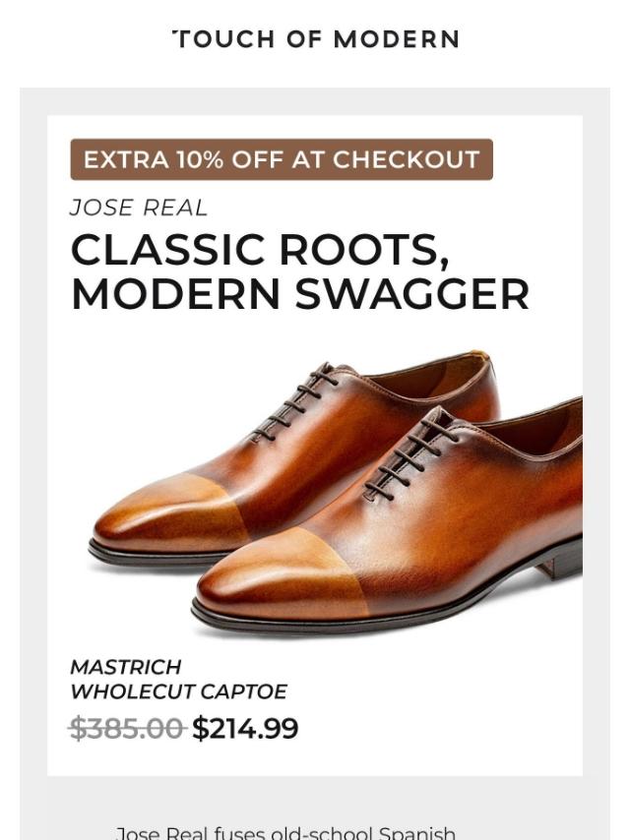
Task: Click the word TOUCH in the header logo
Action: [224, 39]
